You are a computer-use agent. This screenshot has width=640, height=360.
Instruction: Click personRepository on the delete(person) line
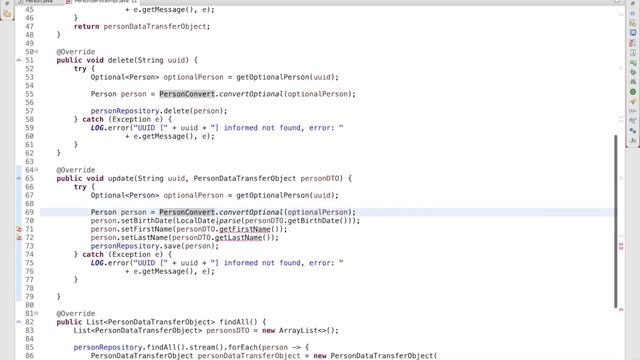coord(125,111)
